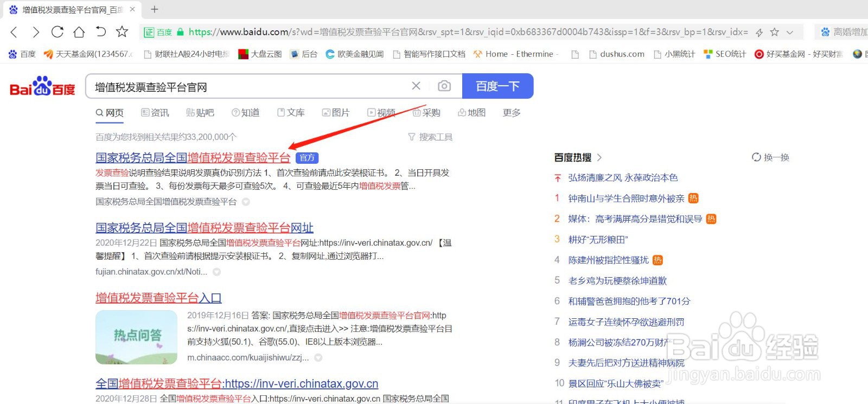Open hot search 钟南山与学生合照时意外被亲
868x404 pixels.
coord(627,198)
